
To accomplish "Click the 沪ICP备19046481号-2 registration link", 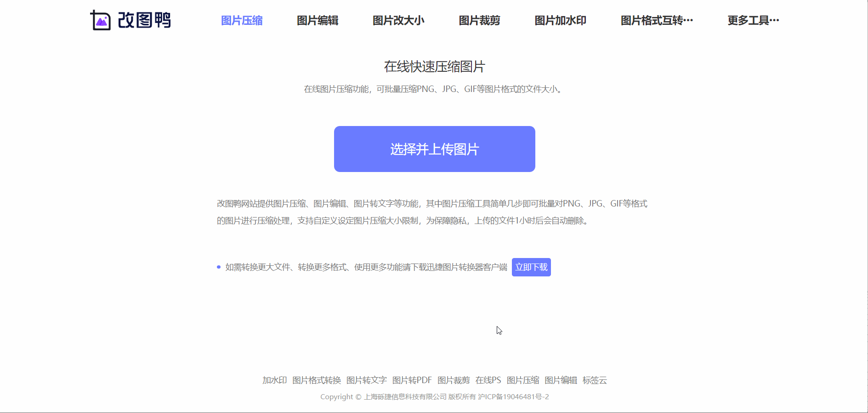I will [x=513, y=397].
